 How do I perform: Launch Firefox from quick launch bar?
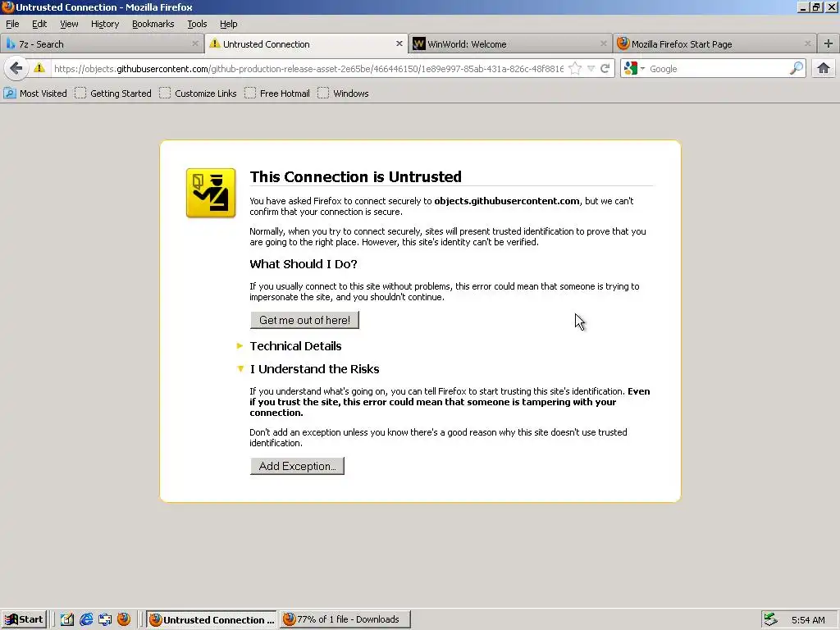coord(124,619)
